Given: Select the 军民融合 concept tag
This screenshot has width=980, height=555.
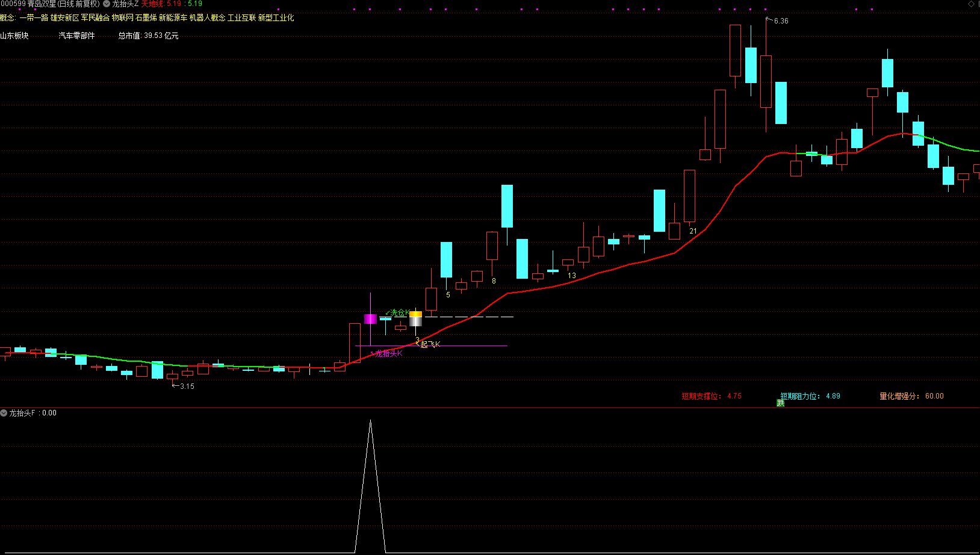Looking at the screenshot, I should (96, 18).
